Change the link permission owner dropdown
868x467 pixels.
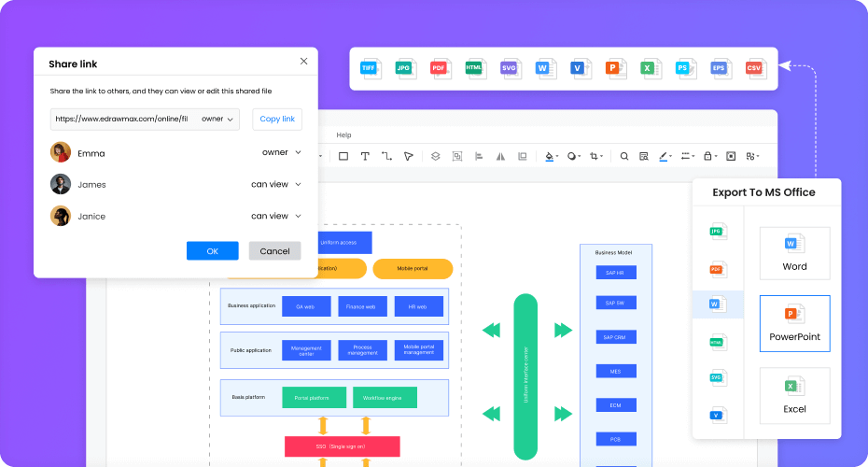tap(217, 120)
